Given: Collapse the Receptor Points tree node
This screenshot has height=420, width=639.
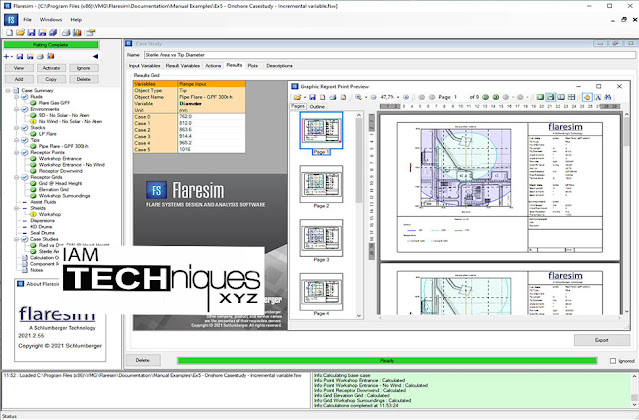Looking at the screenshot, I should pyautogui.click(x=17, y=153).
